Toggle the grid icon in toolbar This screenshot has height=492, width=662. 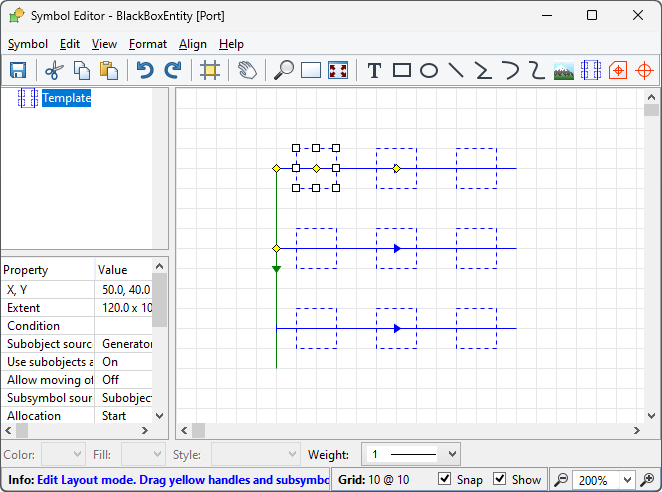[210, 70]
